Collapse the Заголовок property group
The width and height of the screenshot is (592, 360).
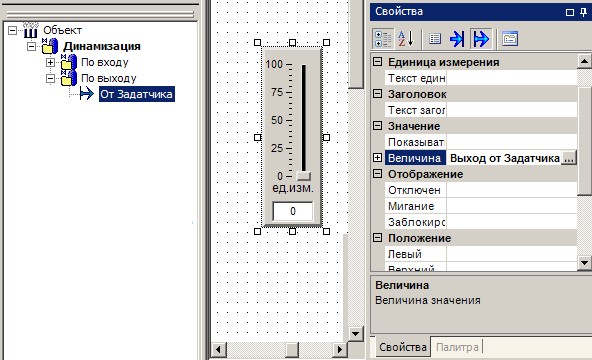click(377, 94)
